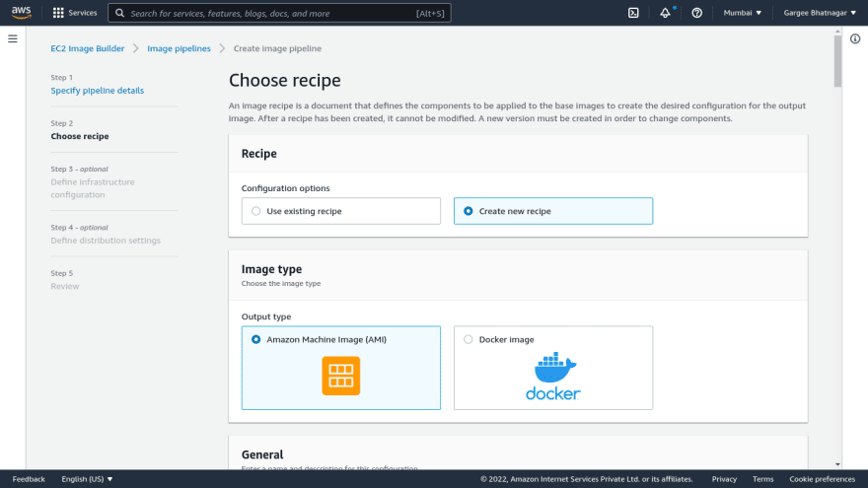Click the orange AMI grid icon
Image resolution: width=868 pixels, height=488 pixels.
coord(341,376)
